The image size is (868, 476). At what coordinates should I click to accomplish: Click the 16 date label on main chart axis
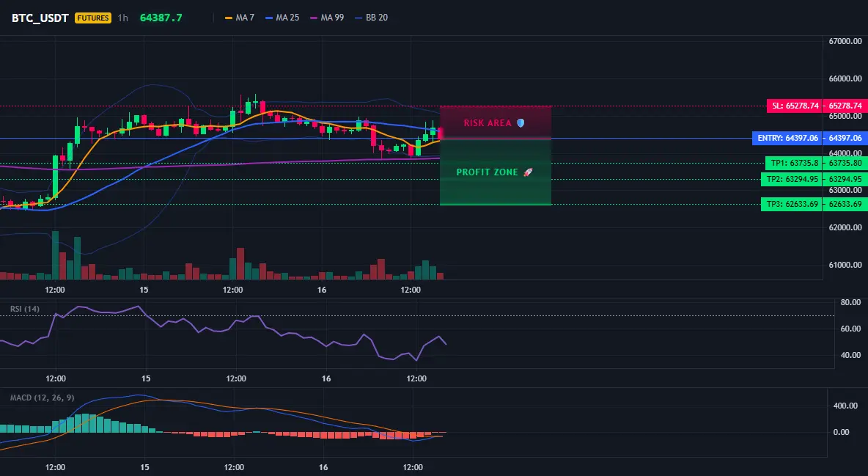[x=322, y=290]
